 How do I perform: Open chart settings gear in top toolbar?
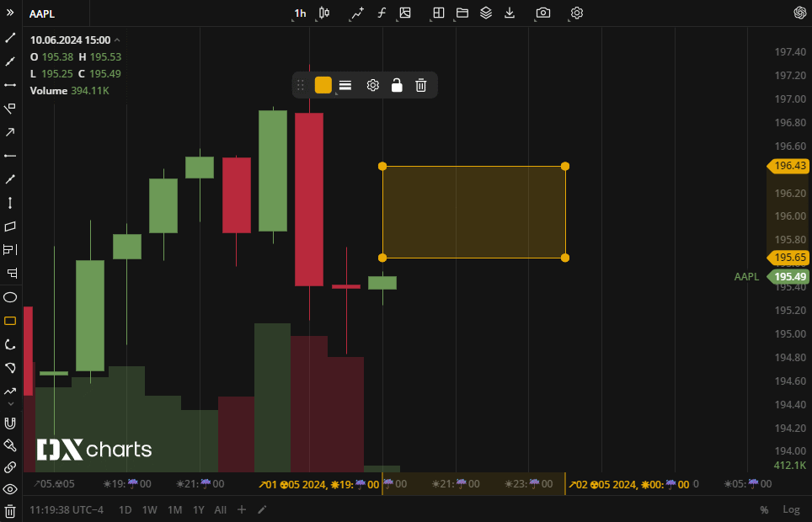577,13
